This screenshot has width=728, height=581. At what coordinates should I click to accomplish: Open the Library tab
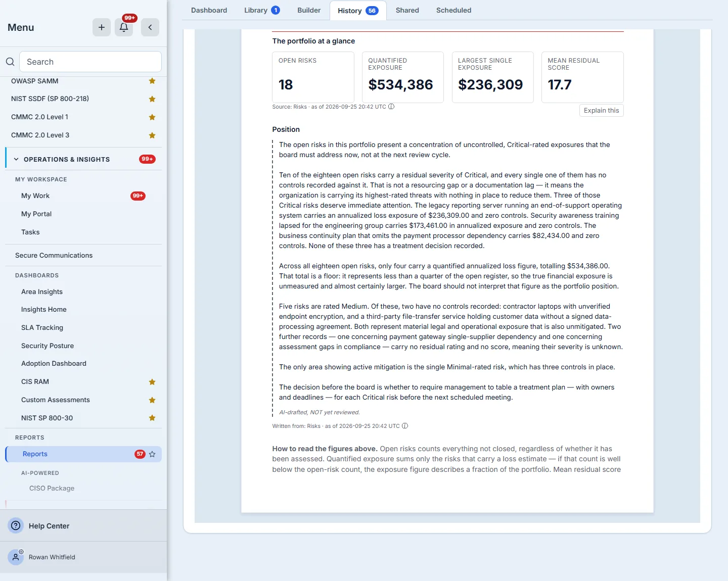pyautogui.click(x=262, y=10)
